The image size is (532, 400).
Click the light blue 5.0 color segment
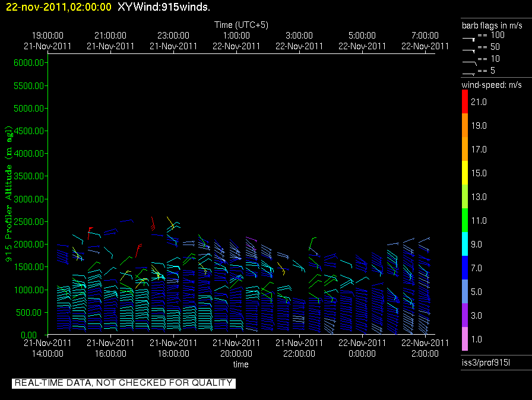point(465,291)
